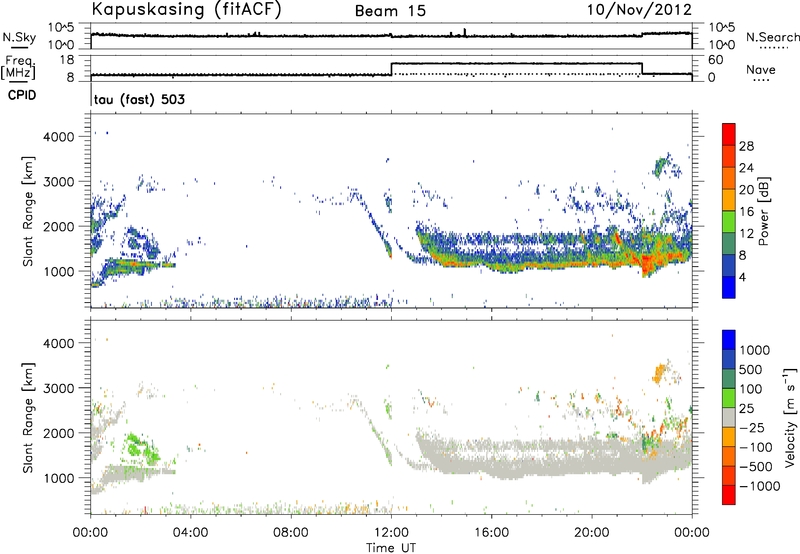Viewport: 800px width, 554px height.
Task: Click the 'N.Search' legend label
Action: click(772, 37)
